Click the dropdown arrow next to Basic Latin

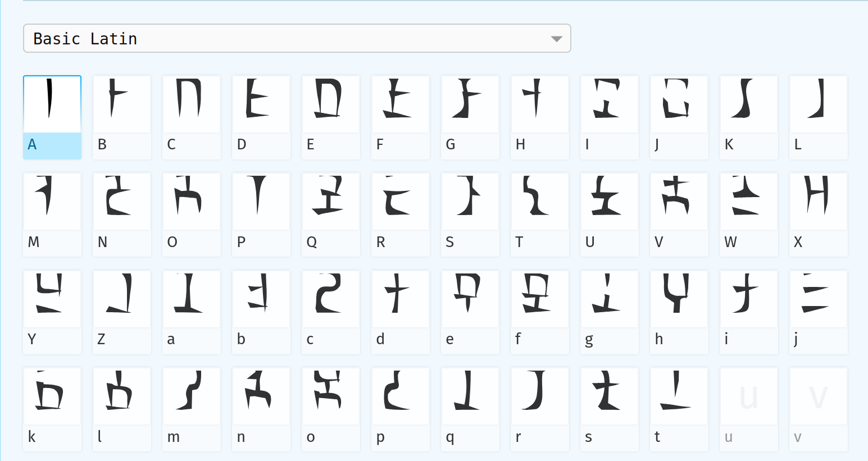pos(556,38)
